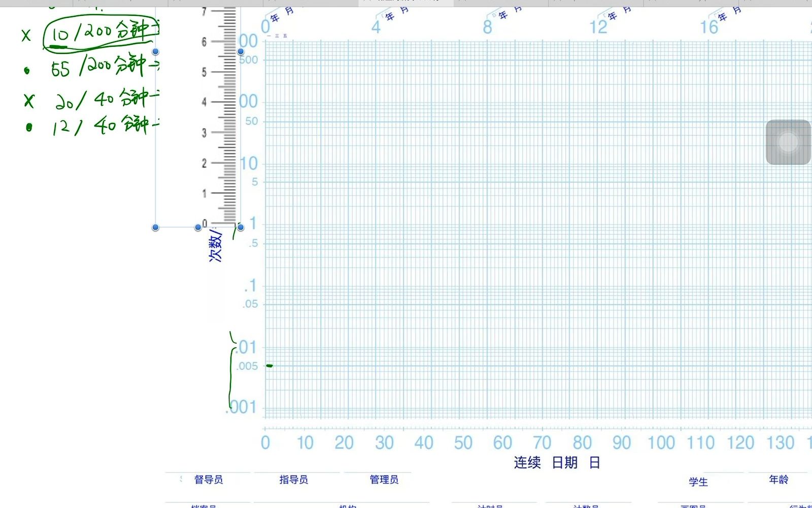This screenshot has width=812, height=508.
Task: Click the 督导员 field label
Action: click(208, 479)
